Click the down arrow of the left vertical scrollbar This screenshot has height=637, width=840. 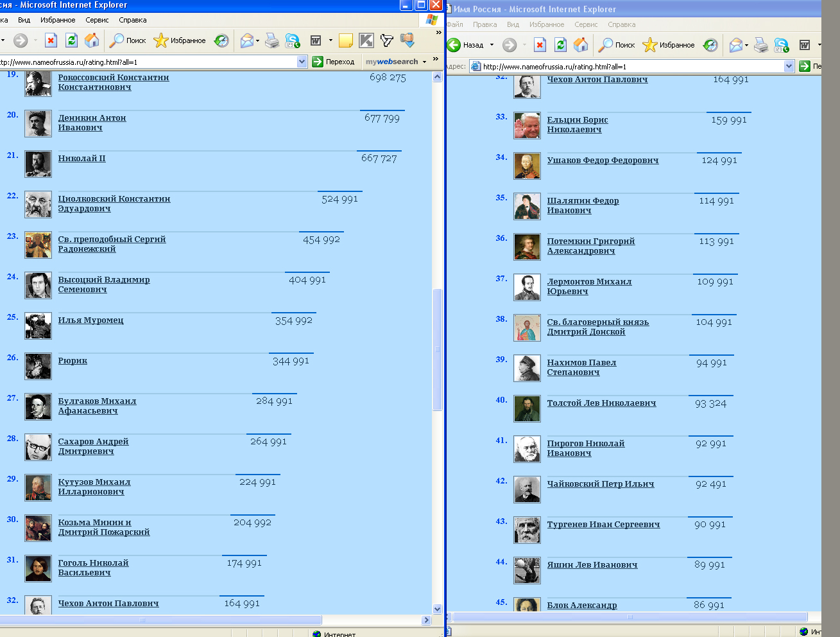(438, 609)
